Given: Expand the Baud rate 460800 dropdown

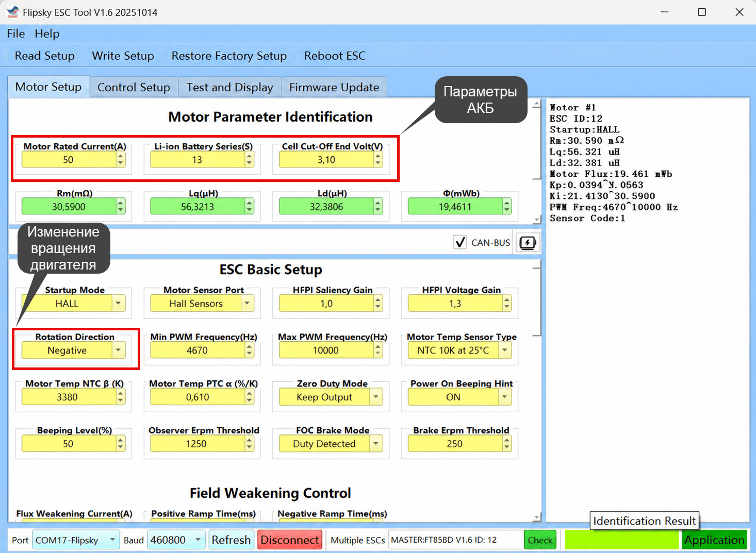Looking at the screenshot, I should [x=176, y=540].
